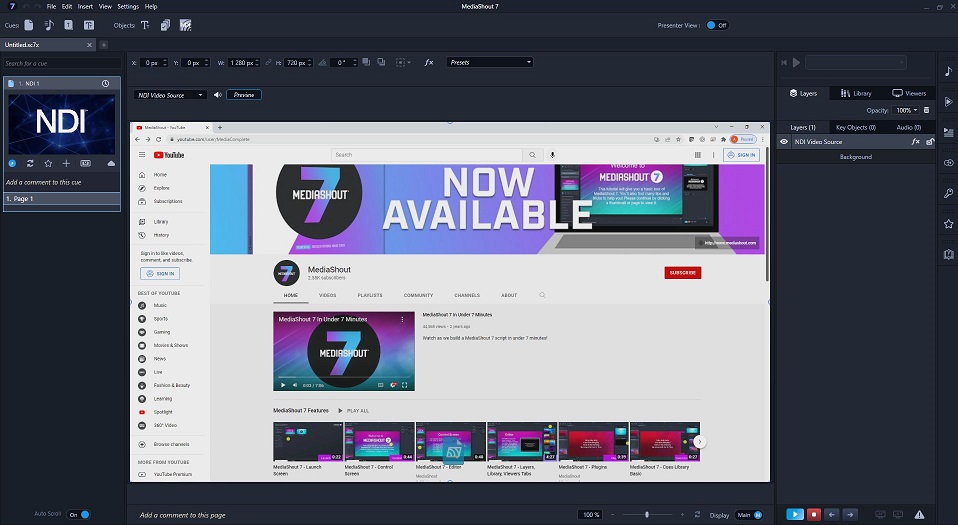Go to previous cue with left arrow button
The height and width of the screenshot is (525, 958).
832,515
